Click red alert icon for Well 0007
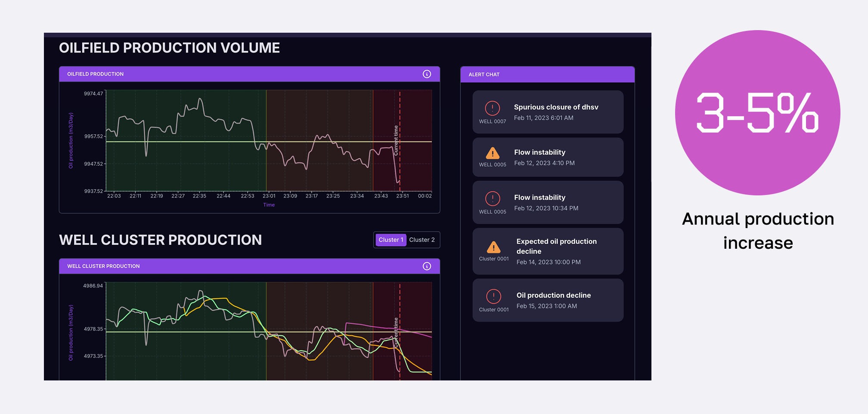 point(492,108)
